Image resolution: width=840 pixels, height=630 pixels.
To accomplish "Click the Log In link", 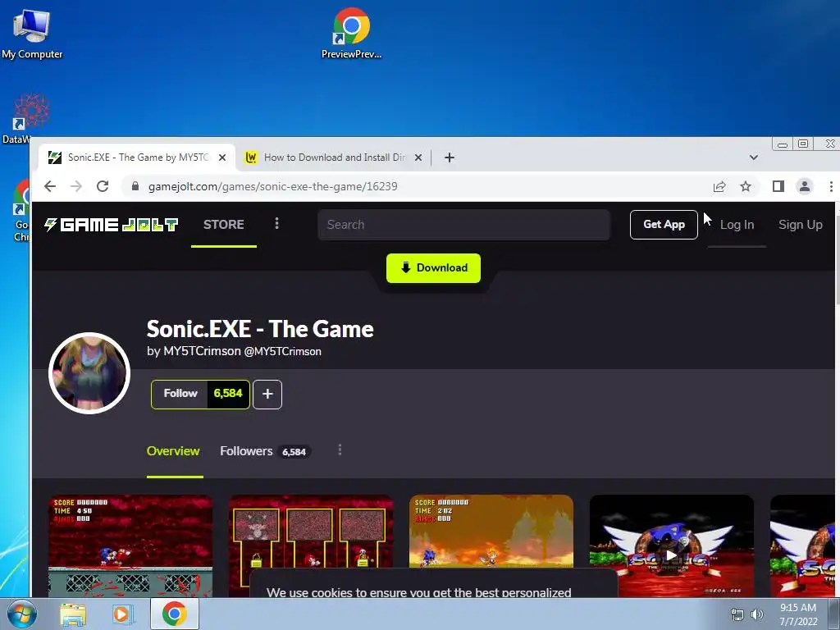I will pos(737,225).
